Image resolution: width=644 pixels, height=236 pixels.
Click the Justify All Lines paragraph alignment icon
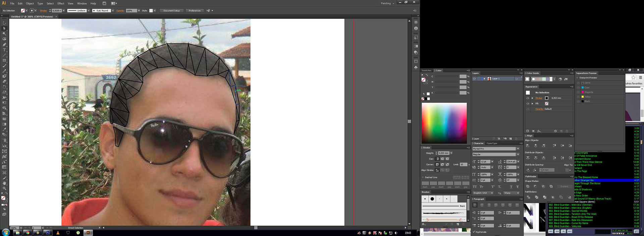(517, 205)
